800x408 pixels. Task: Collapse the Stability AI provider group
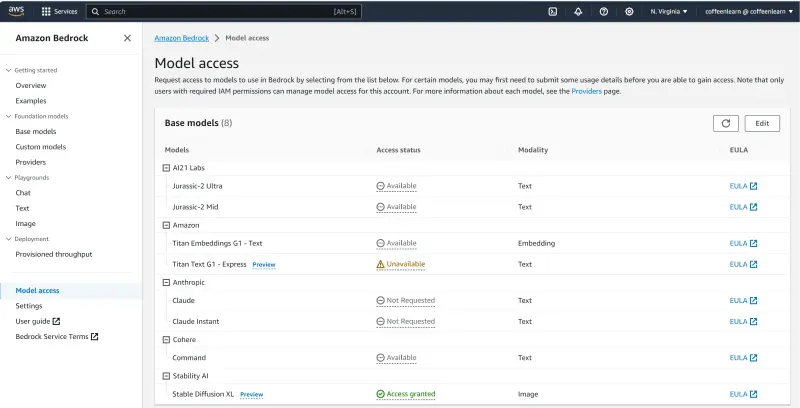pyautogui.click(x=166, y=375)
